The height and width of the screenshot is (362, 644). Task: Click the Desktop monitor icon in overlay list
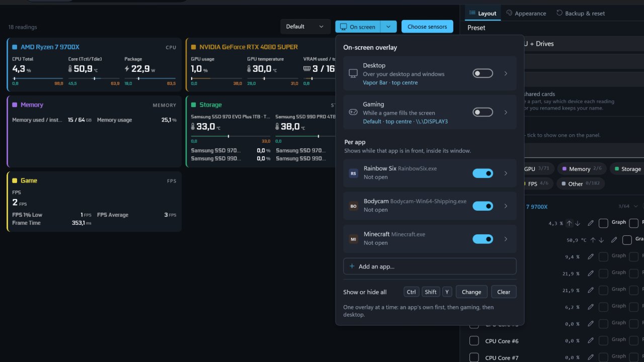pyautogui.click(x=353, y=73)
